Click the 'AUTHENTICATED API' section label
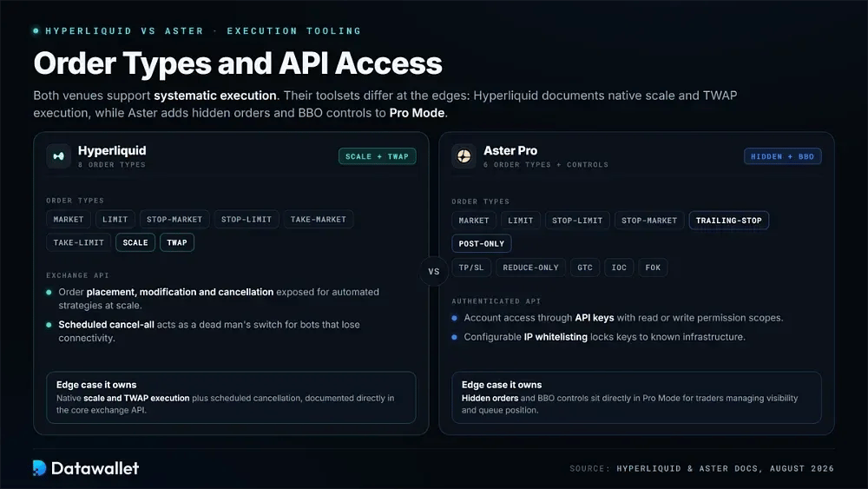This screenshot has height=489, width=868. coord(496,301)
